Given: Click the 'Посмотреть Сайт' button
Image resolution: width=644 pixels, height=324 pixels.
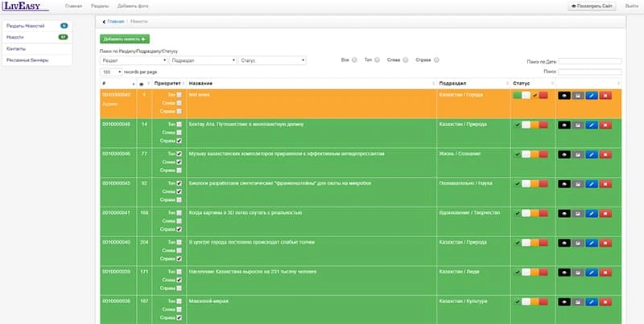Looking at the screenshot, I should click(592, 6).
